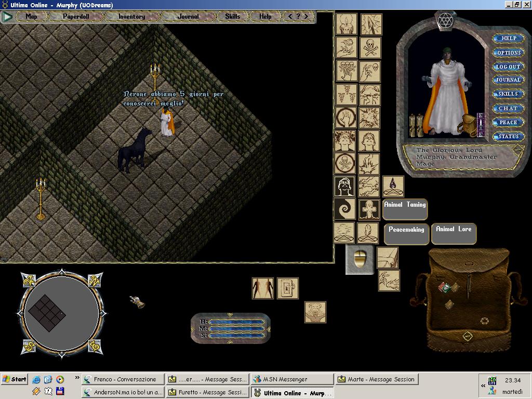Cast the candle spell icon
532x399 pixels.
[346, 24]
